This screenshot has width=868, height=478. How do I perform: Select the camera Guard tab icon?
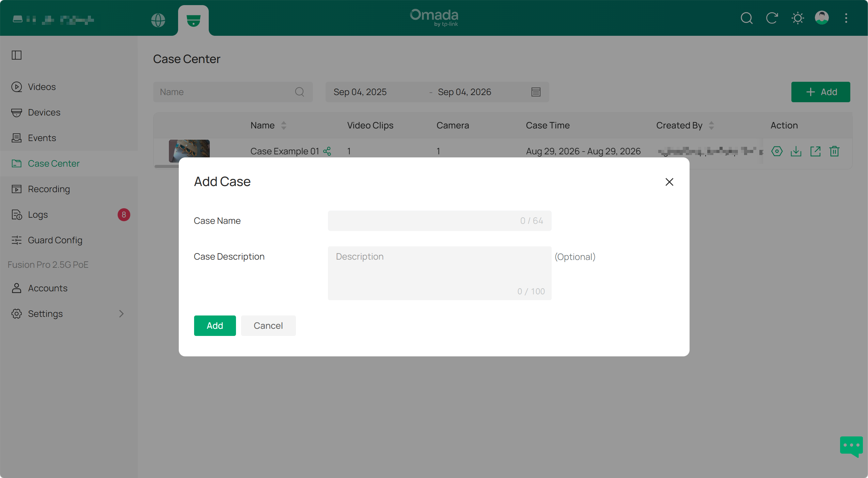tap(193, 20)
